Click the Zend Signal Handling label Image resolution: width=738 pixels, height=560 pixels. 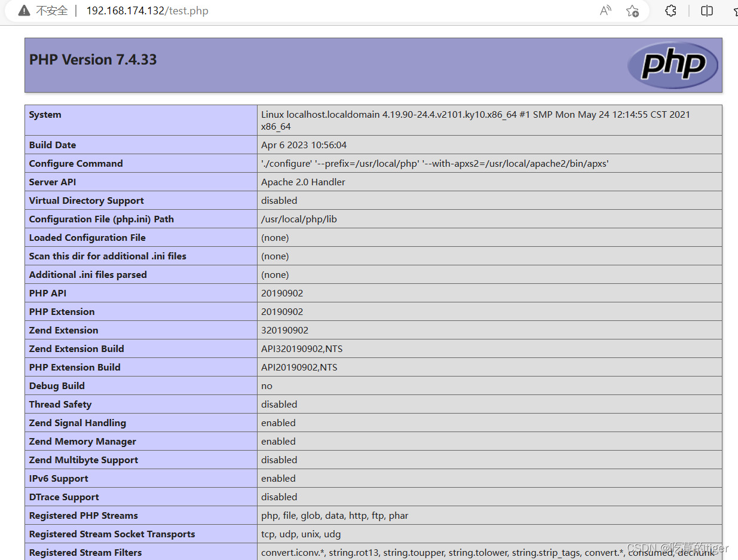coord(78,423)
